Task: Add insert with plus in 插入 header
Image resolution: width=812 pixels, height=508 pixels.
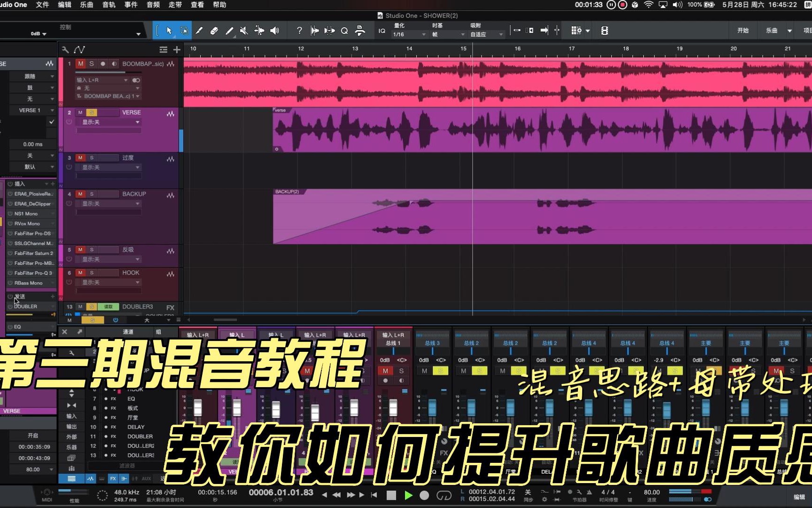Action: 53,184
